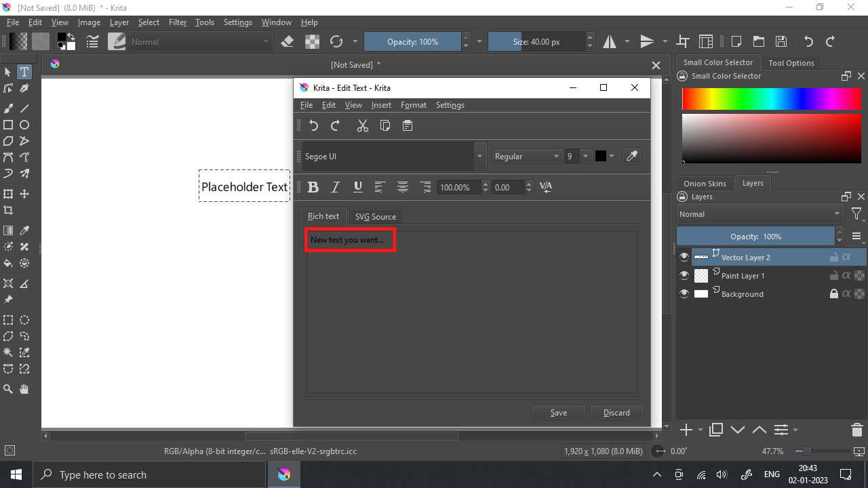This screenshot has height=488, width=868.
Task: Toggle Underline formatting
Action: [358, 187]
